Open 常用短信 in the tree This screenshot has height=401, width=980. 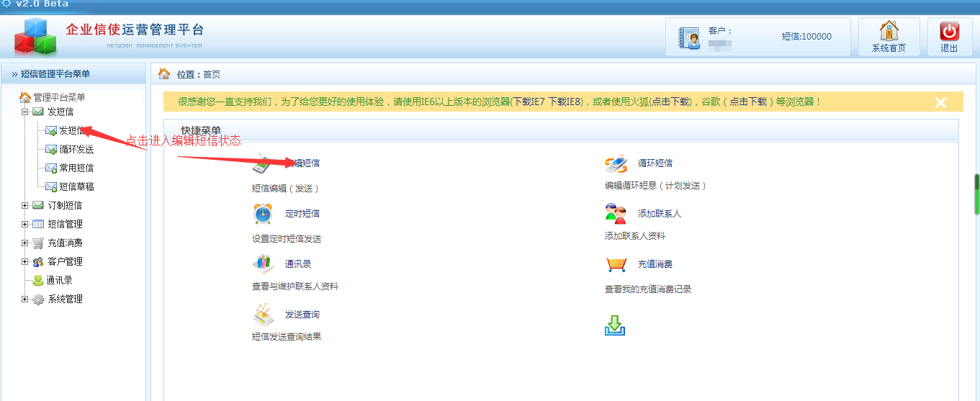click(x=76, y=168)
